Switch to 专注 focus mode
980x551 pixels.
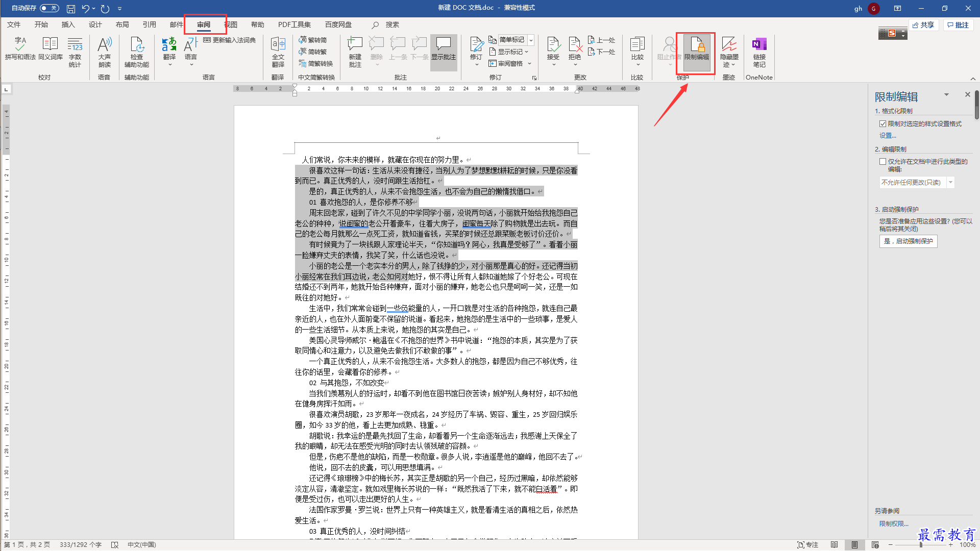[808, 545]
